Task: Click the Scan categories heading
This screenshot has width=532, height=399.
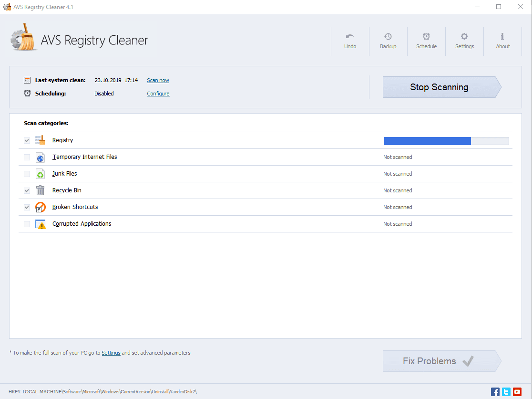Action: pos(46,123)
